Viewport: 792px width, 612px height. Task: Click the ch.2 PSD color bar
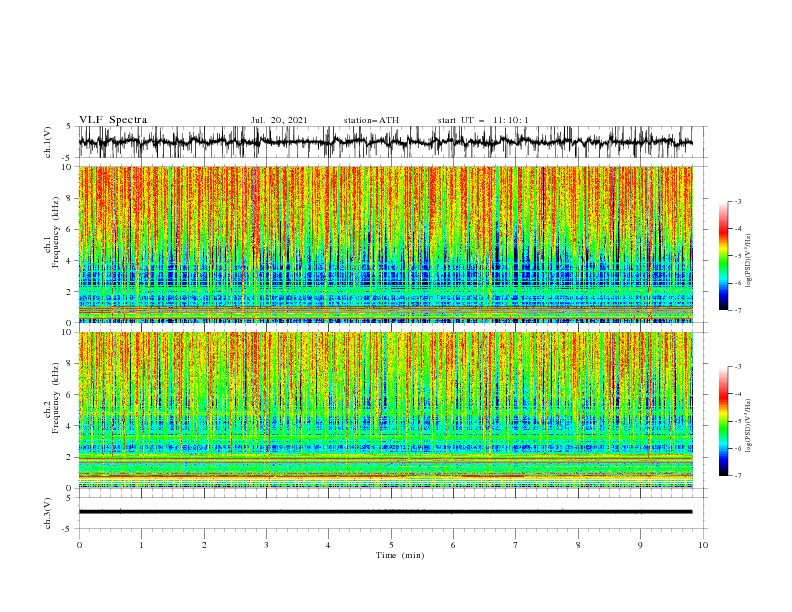(x=723, y=421)
